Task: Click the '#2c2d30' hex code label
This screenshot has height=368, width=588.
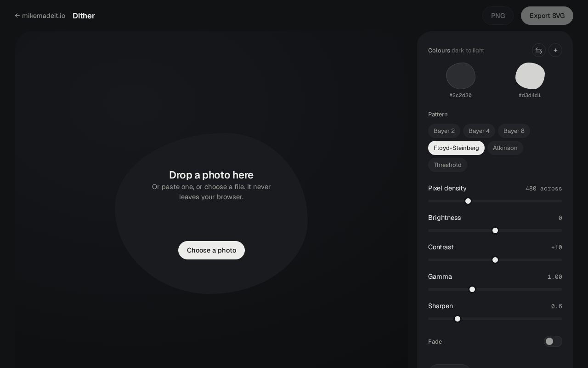Action: coord(461,96)
